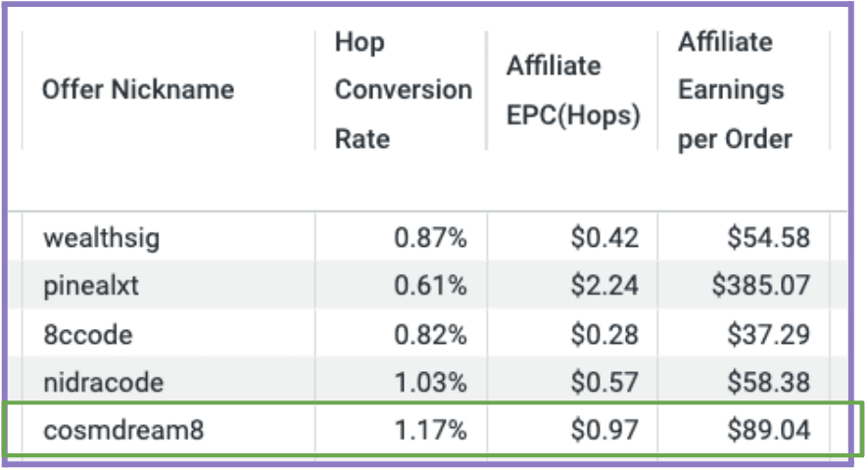Click the $0.97 EPC value

604,430
